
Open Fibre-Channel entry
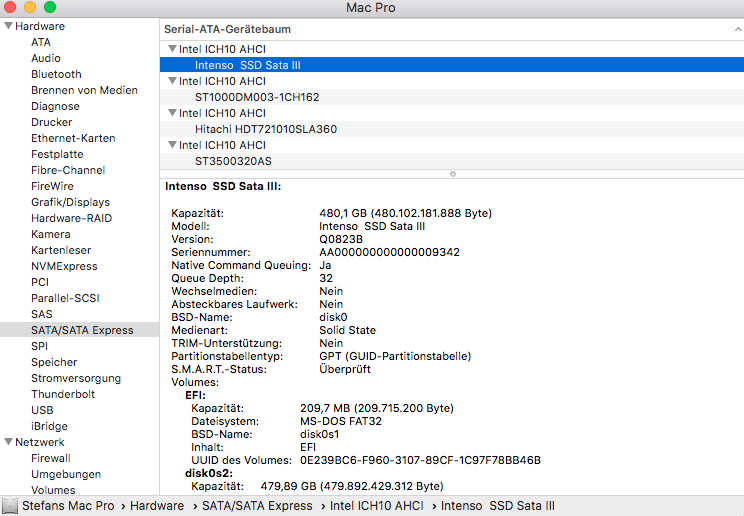(x=68, y=170)
